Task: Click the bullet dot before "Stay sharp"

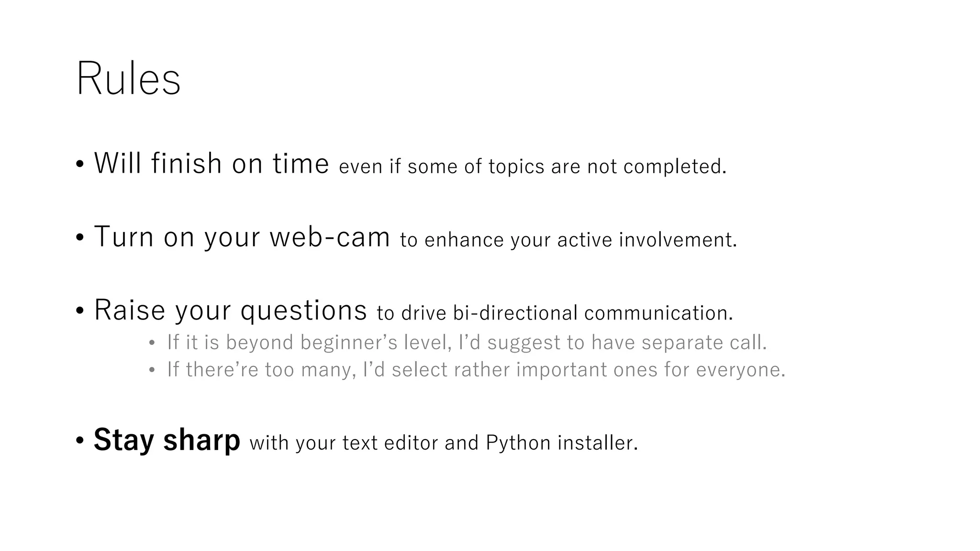Action: 80,440
